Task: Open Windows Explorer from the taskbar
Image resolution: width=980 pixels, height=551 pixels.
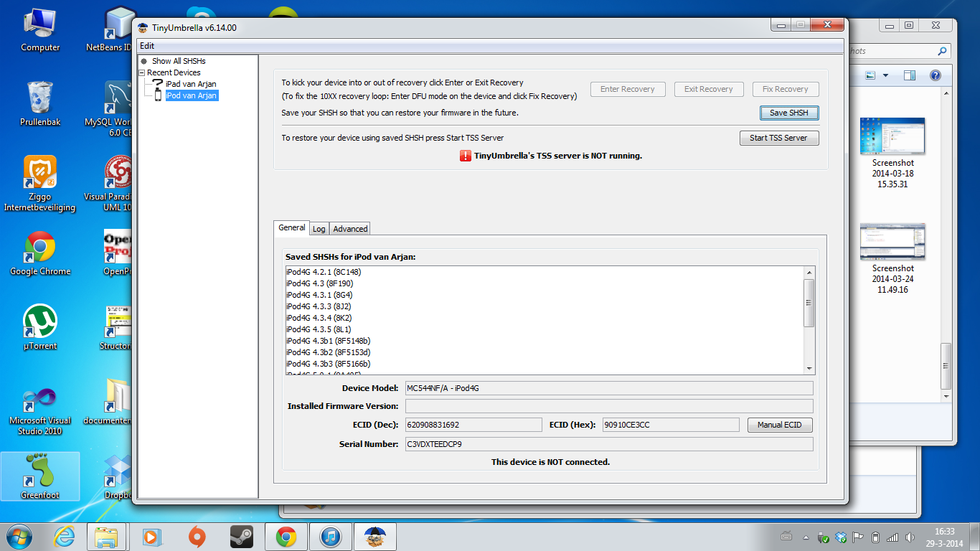Action: tap(107, 536)
